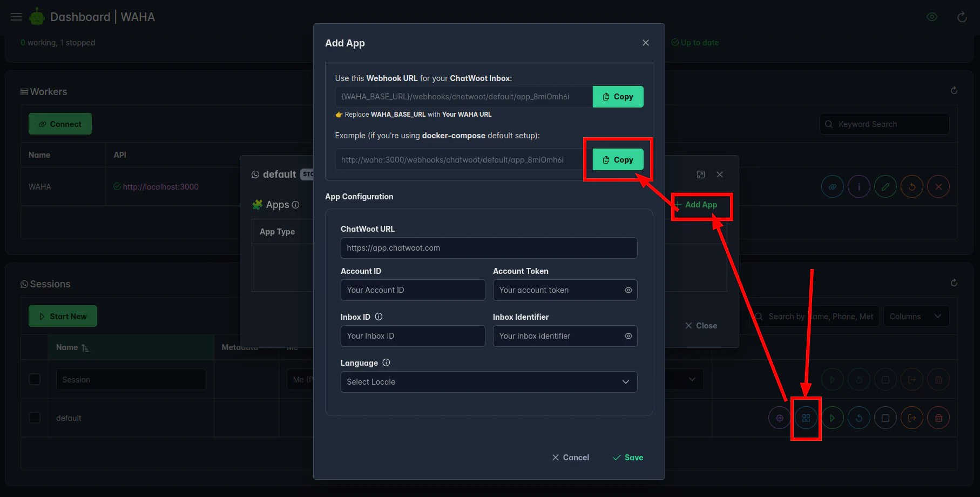Image resolution: width=980 pixels, height=497 pixels.
Task: Open info for the WAHA worker
Action: [x=859, y=187]
